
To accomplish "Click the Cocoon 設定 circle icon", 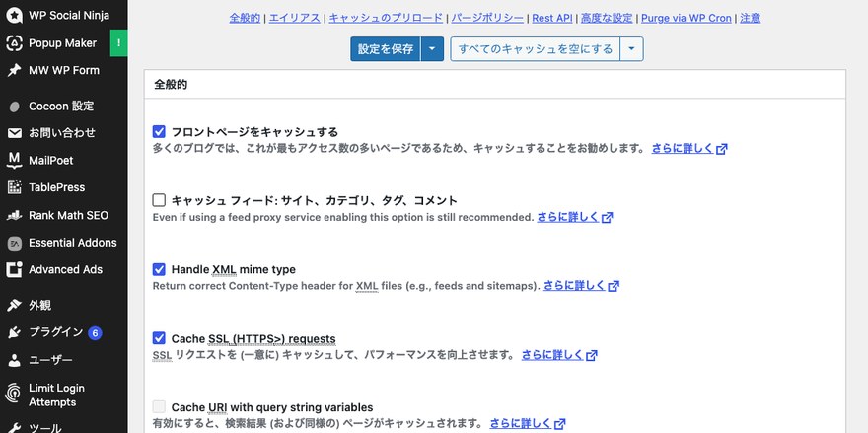I will [15, 107].
